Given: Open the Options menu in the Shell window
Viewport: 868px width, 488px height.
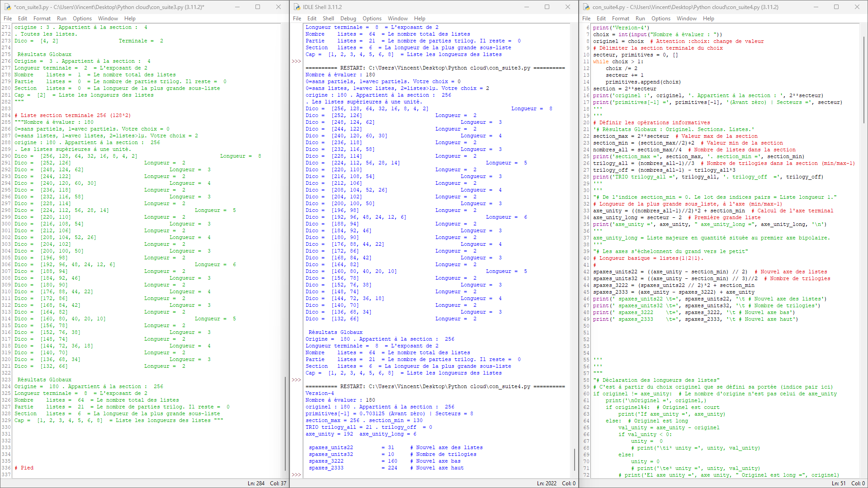Looking at the screenshot, I should pos(372,19).
